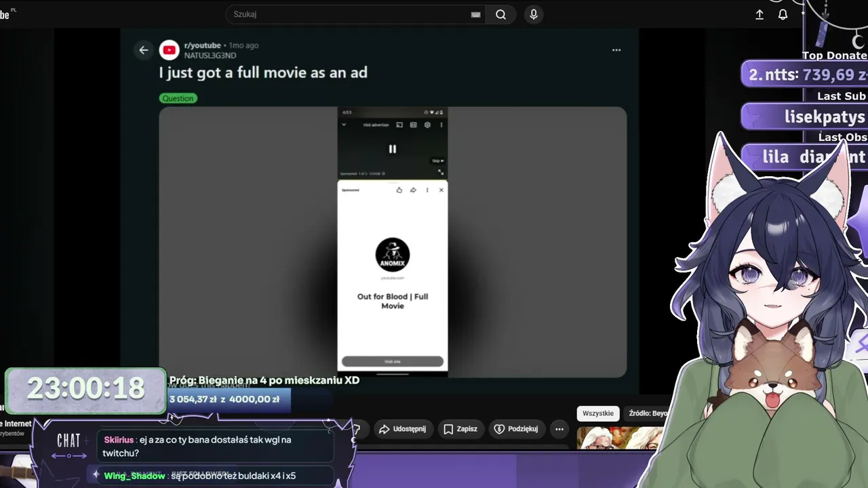Viewport: 868px width, 488px height.
Task: Click the 23:00:18 stream timer
Action: (85, 389)
